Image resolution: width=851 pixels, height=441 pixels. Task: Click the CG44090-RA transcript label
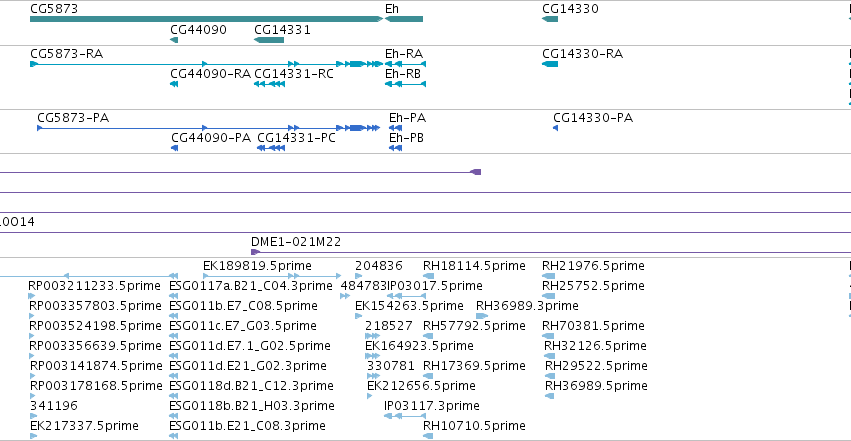pos(211,74)
